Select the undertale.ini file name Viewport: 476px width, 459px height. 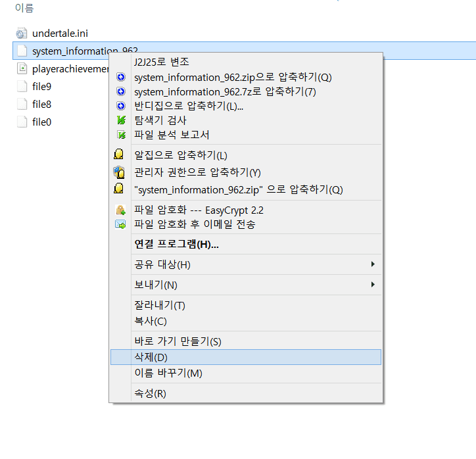click(x=60, y=34)
